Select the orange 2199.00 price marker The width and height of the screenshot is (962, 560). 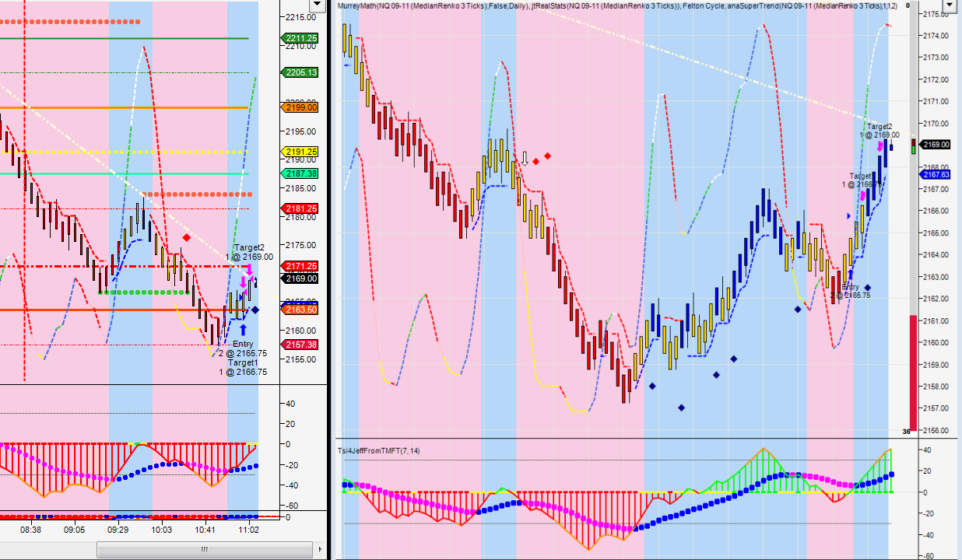pos(300,107)
